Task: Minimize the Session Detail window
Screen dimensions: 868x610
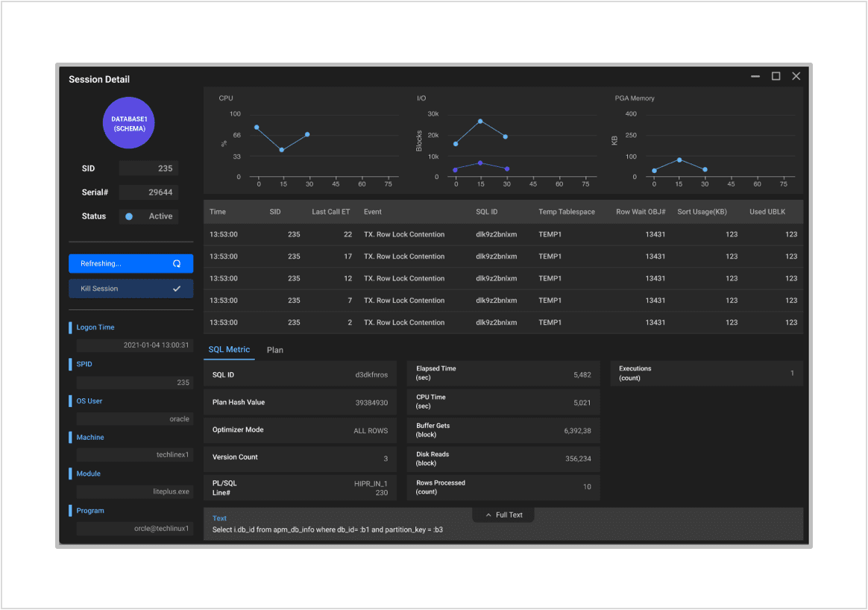Action: (755, 76)
